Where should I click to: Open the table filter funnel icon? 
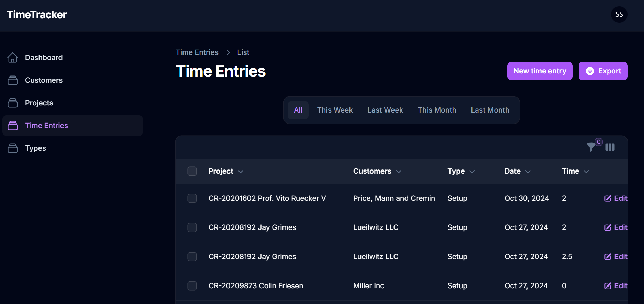pyautogui.click(x=591, y=147)
